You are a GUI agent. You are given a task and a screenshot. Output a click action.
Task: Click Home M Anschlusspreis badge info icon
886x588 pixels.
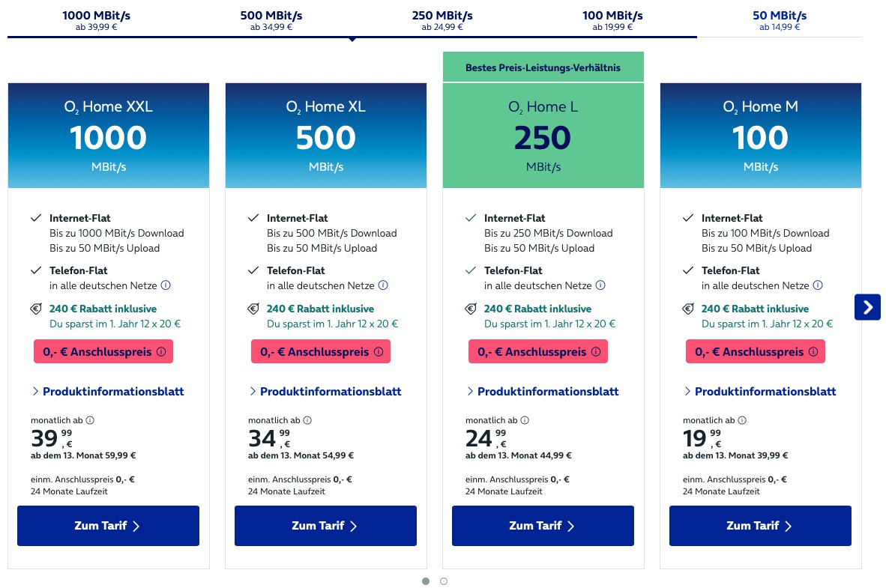point(813,352)
